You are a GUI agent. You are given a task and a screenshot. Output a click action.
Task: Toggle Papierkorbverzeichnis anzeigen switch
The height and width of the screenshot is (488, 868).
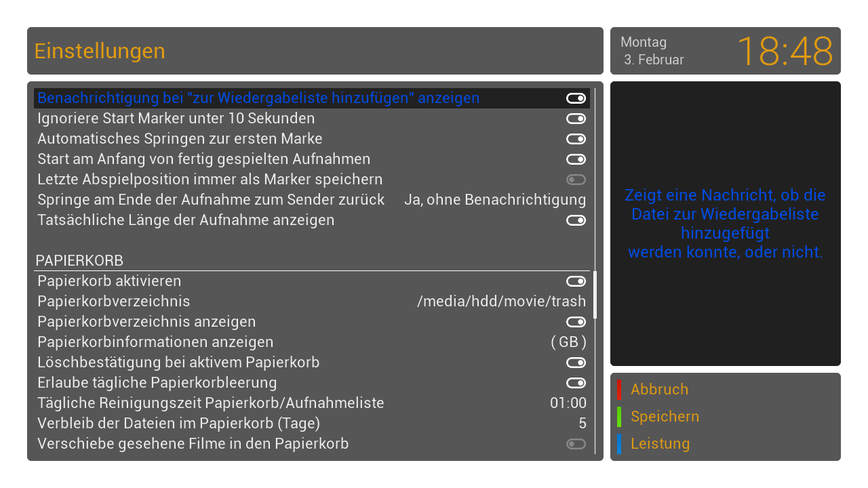(x=576, y=322)
